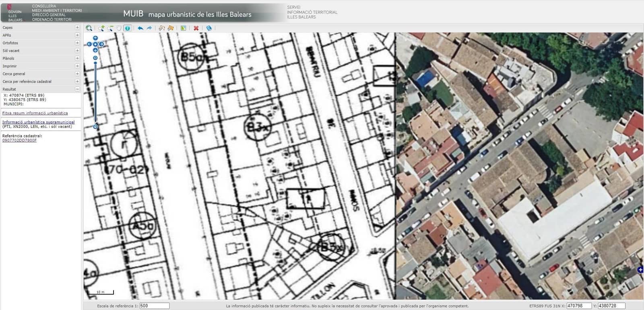Expand the Capes panel
This screenshot has height=310, width=644.
click(77, 27)
